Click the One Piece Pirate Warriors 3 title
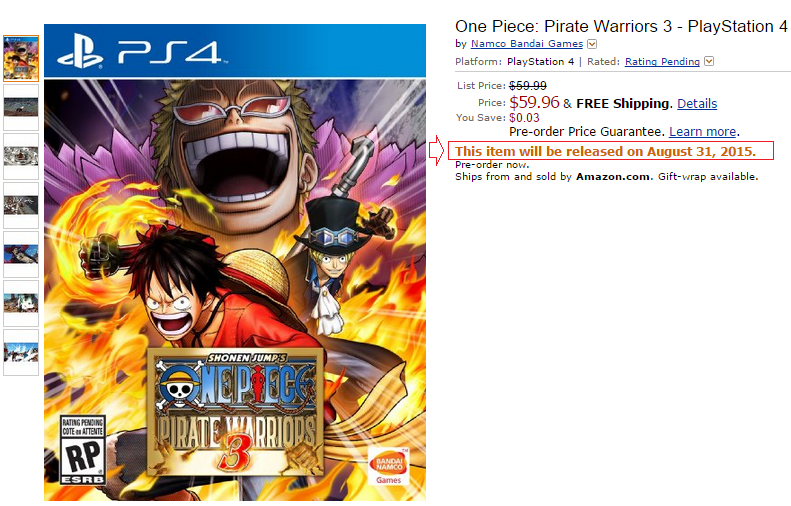Screen dimensions: 791x506 click(x=621, y=26)
